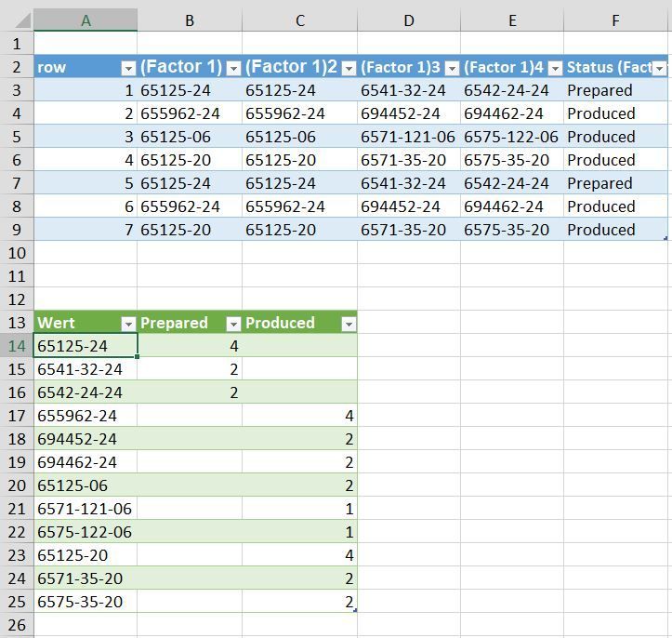Select cell E5 with 6575-122-06
The image size is (672, 638).
(x=512, y=137)
